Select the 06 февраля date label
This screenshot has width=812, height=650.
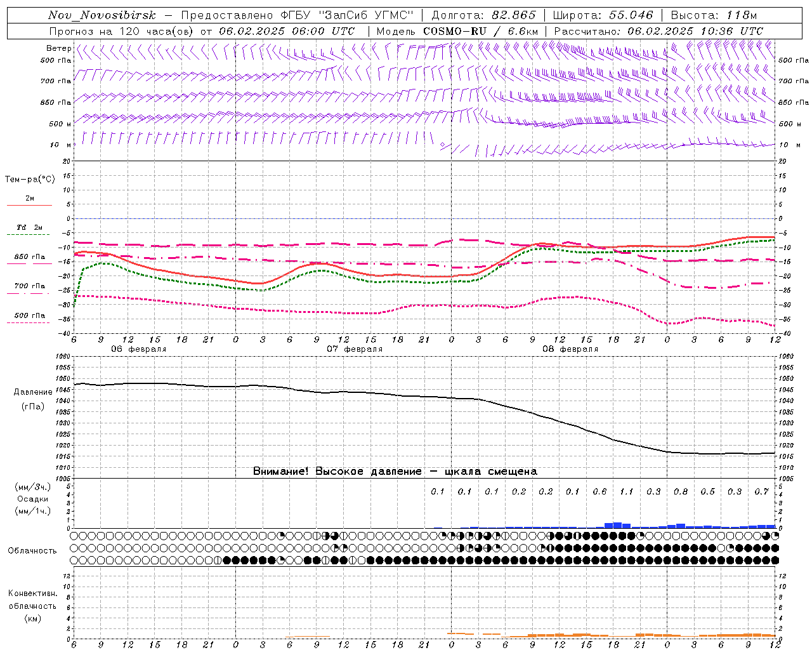click(138, 349)
